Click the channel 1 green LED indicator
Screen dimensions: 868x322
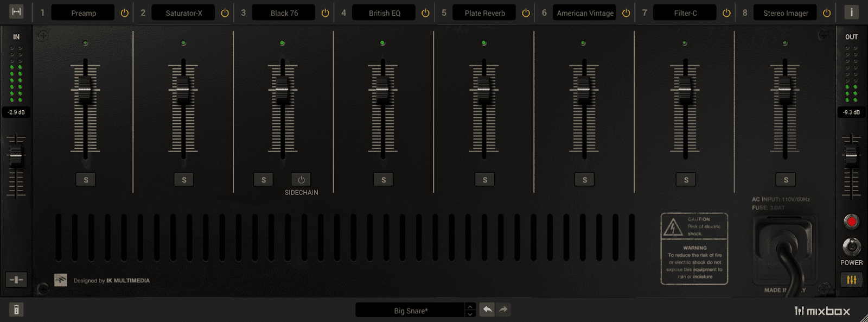point(85,43)
